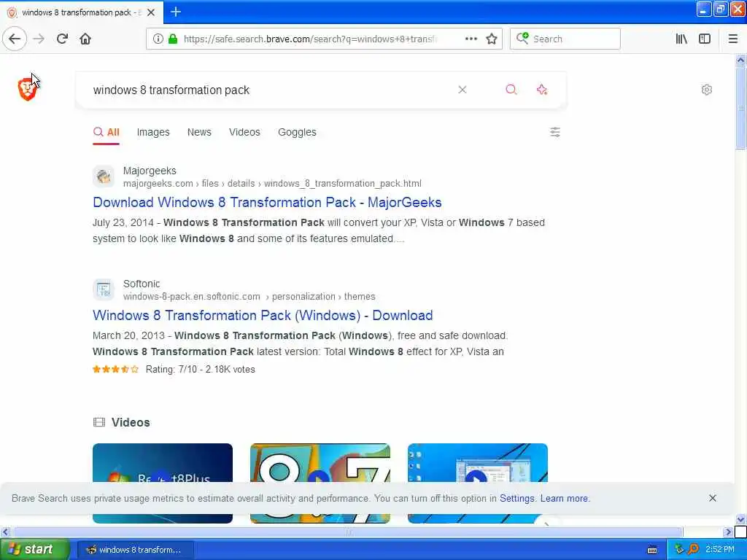The width and height of the screenshot is (747, 560).
Task: Switch to the News tab
Action: tap(199, 132)
